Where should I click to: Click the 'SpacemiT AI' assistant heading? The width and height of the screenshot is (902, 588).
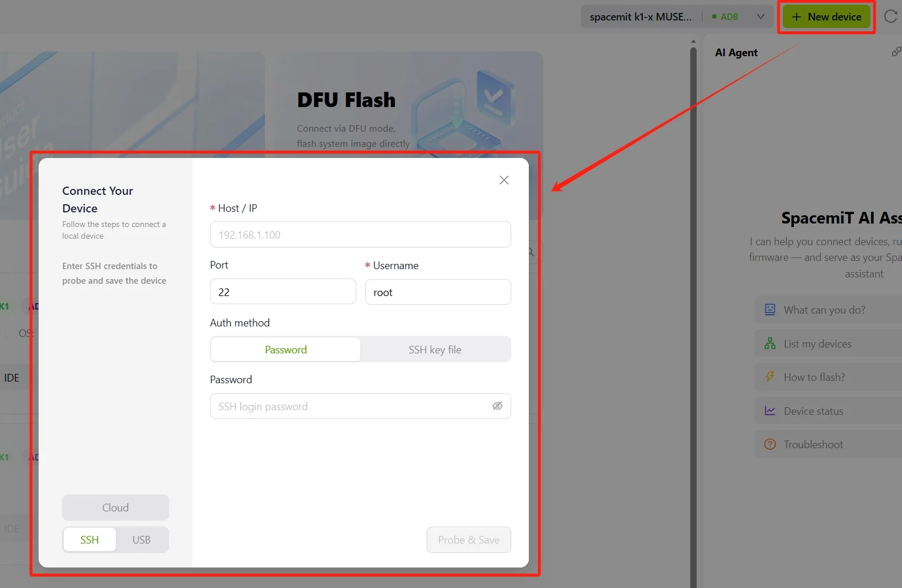tap(841, 218)
